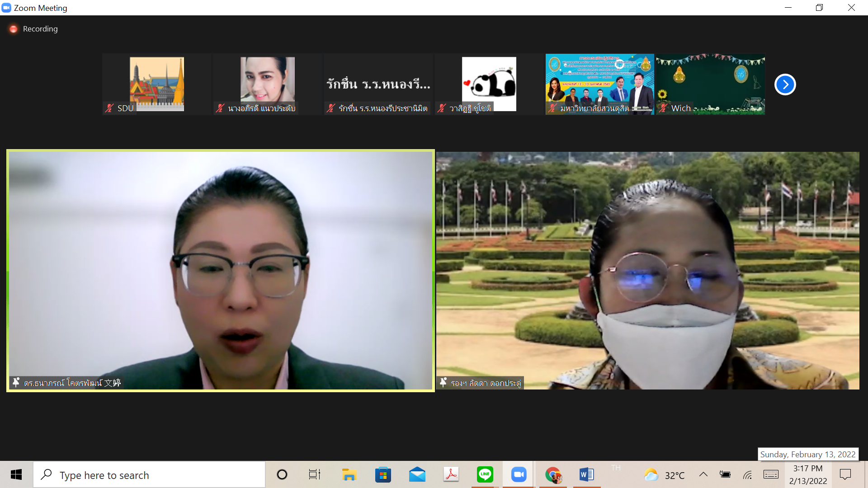This screenshot has height=488, width=868.
Task: Click the pin icon on right speaker video
Action: (x=443, y=382)
